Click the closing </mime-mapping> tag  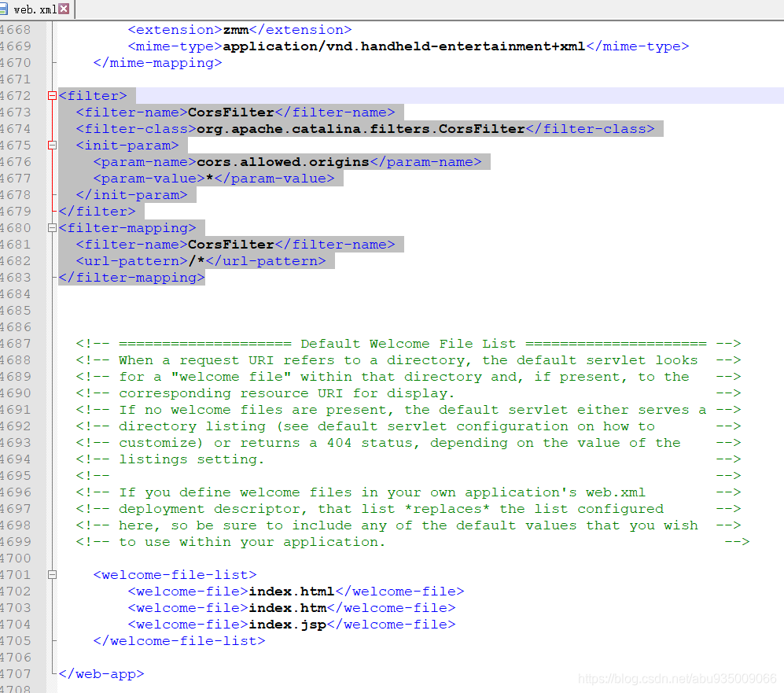click(x=157, y=63)
